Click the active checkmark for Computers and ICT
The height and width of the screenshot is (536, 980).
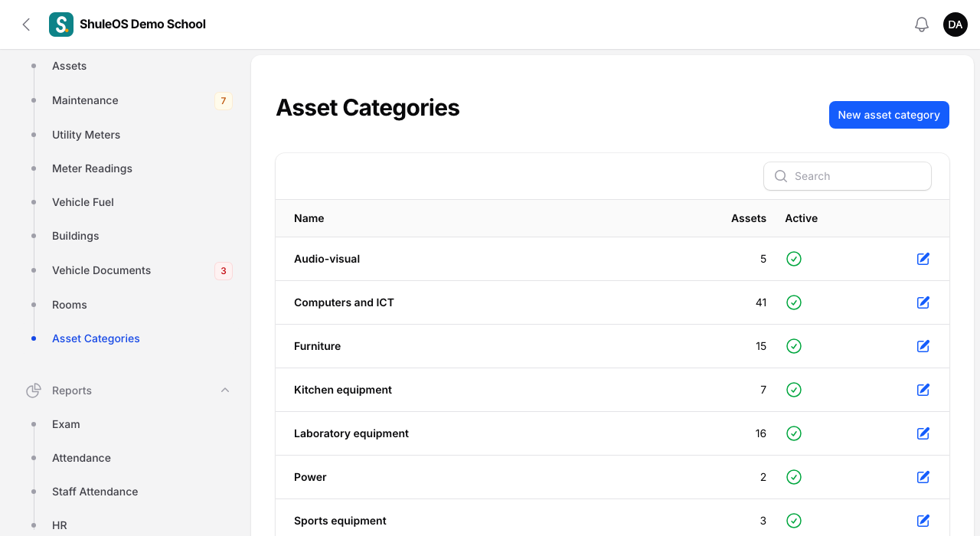(x=794, y=302)
